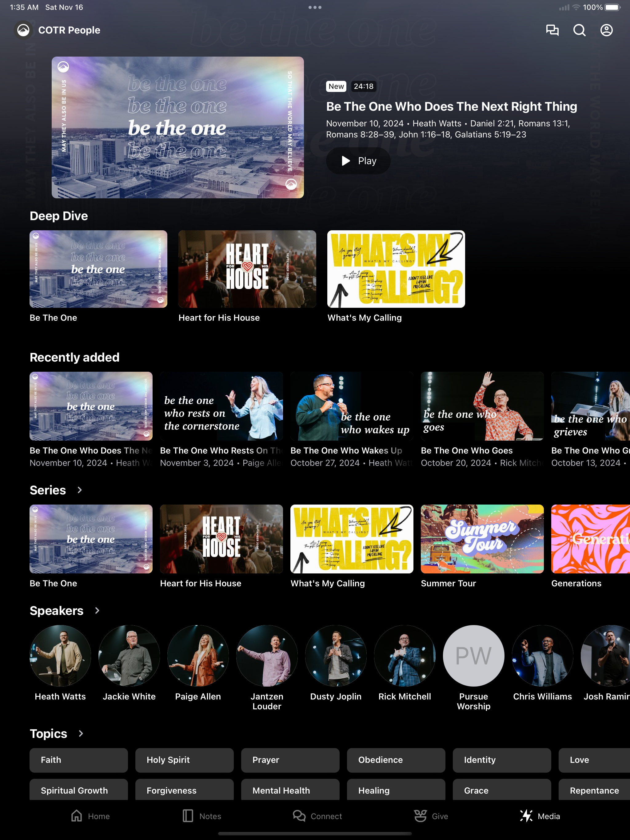Open Be The One in Series
Viewport: 630px width, 840px height.
tap(91, 539)
